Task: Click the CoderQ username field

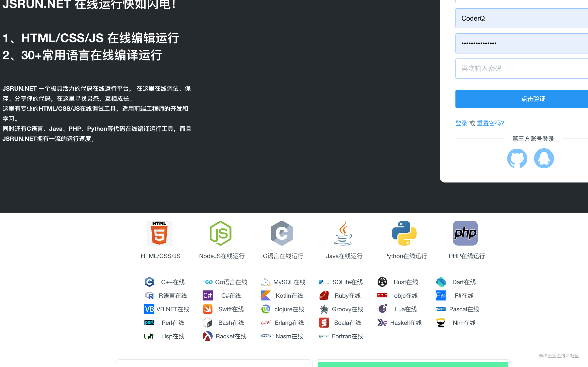Action: pyautogui.click(x=522, y=18)
